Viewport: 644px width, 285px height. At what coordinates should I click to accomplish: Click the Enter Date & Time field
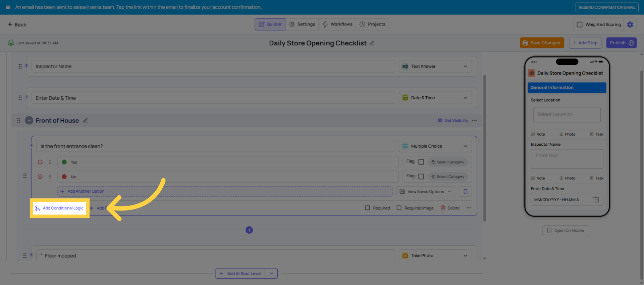coord(213,98)
